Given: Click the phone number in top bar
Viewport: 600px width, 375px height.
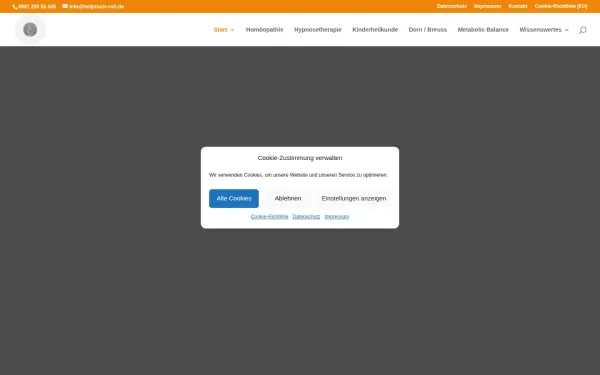Looking at the screenshot, I should pyautogui.click(x=37, y=7).
